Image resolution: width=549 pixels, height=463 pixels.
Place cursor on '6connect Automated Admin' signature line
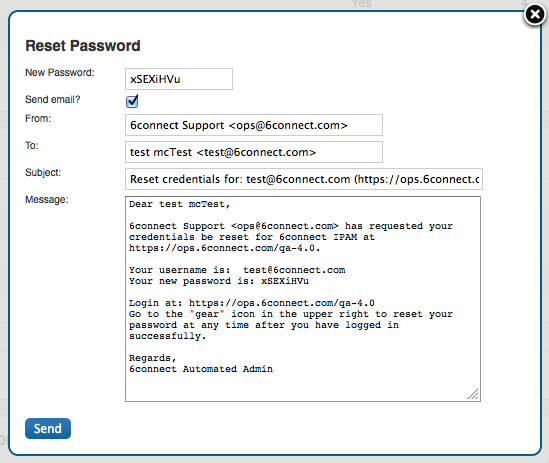pos(201,369)
